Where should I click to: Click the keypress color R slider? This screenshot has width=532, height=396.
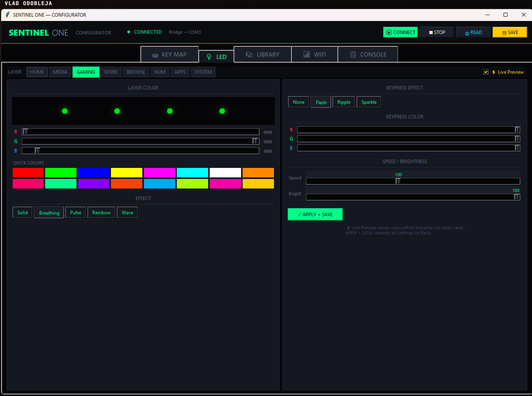click(x=409, y=129)
